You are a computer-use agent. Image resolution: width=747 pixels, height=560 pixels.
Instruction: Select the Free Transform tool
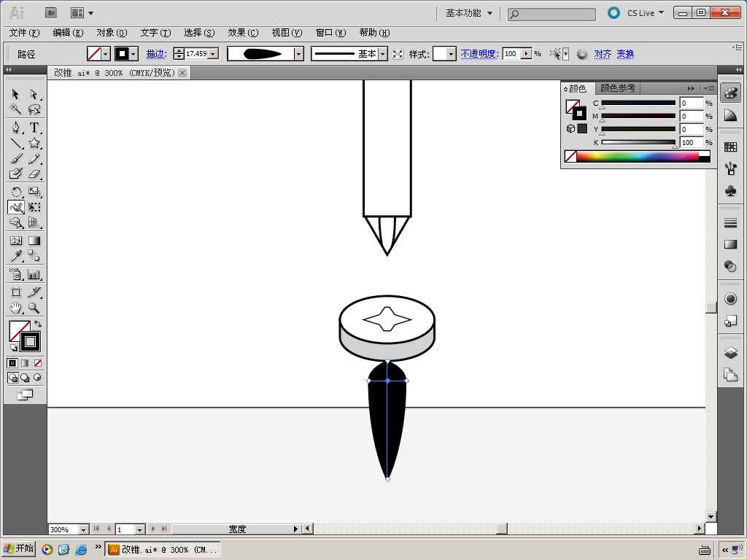coord(34,207)
